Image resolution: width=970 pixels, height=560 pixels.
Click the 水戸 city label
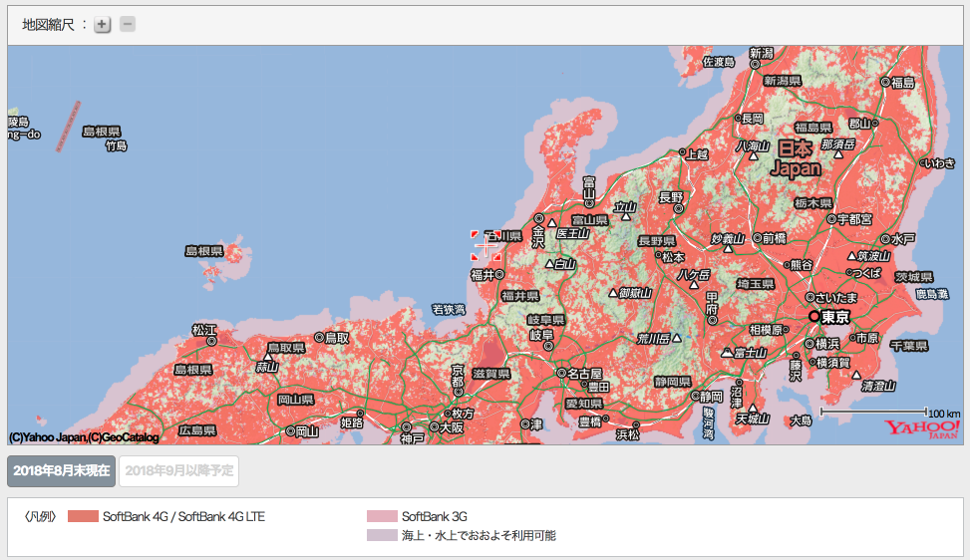903,238
